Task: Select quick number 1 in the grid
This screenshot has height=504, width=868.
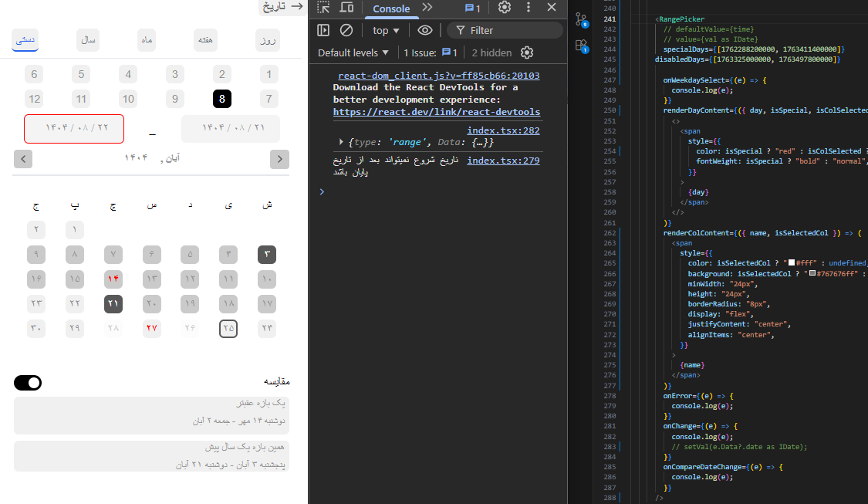Action: point(269,73)
